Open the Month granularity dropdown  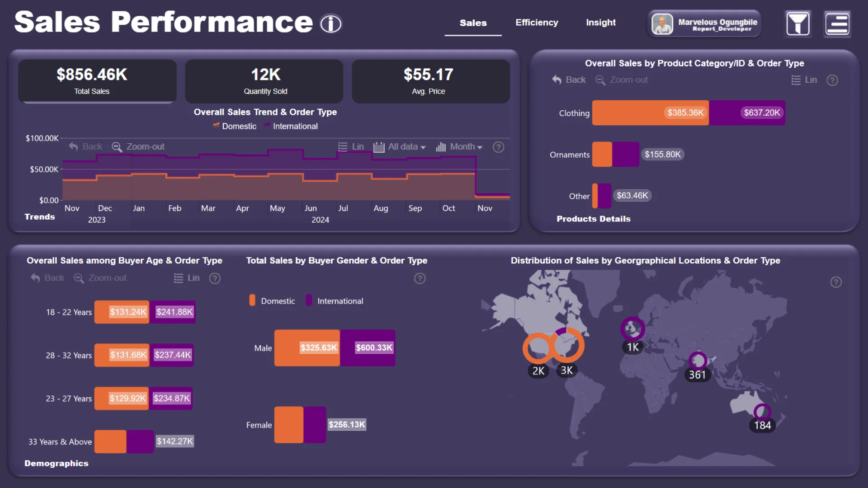[x=459, y=147]
